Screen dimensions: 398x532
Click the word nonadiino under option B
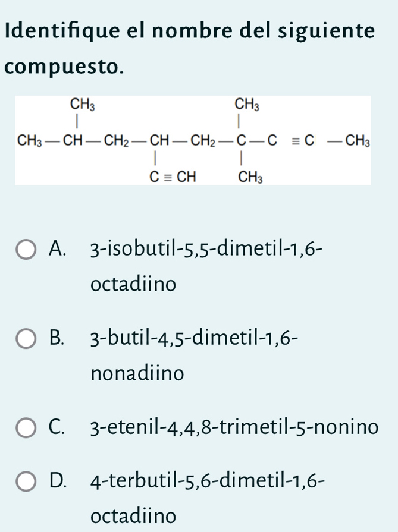[137, 374]
